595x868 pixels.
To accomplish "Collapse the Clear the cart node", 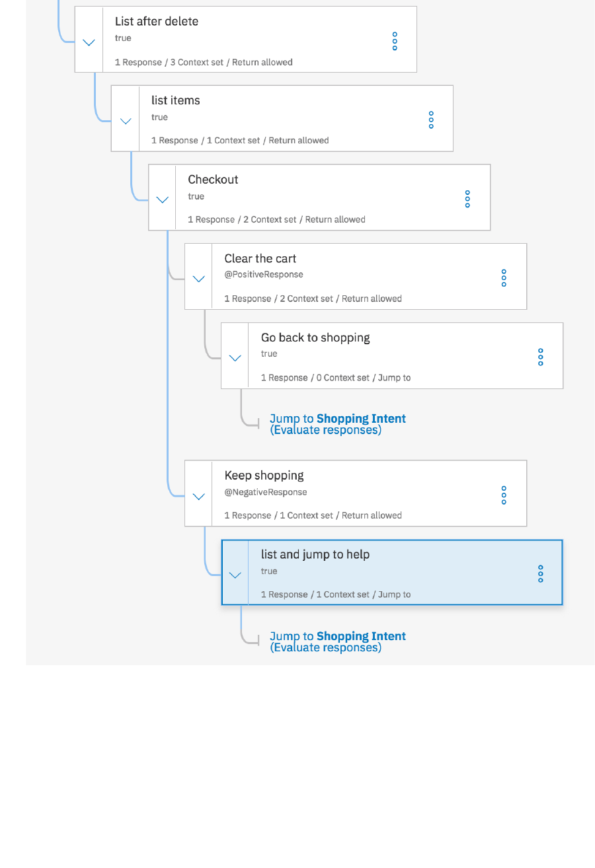I will pos(198,279).
